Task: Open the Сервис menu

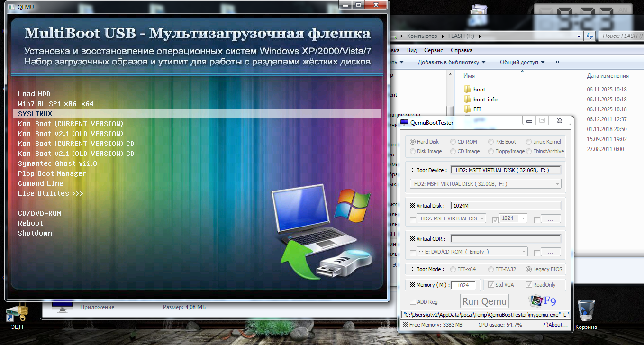Action: pyautogui.click(x=434, y=50)
